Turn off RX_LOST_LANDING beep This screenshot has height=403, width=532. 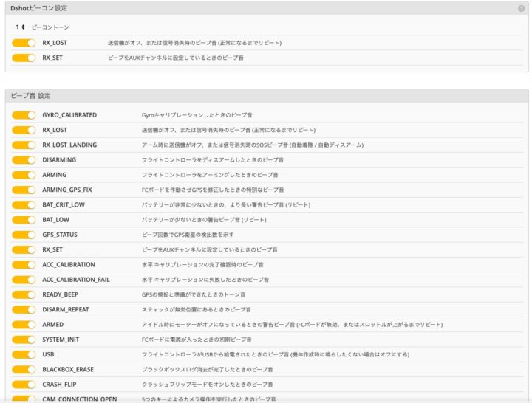tap(24, 145)
